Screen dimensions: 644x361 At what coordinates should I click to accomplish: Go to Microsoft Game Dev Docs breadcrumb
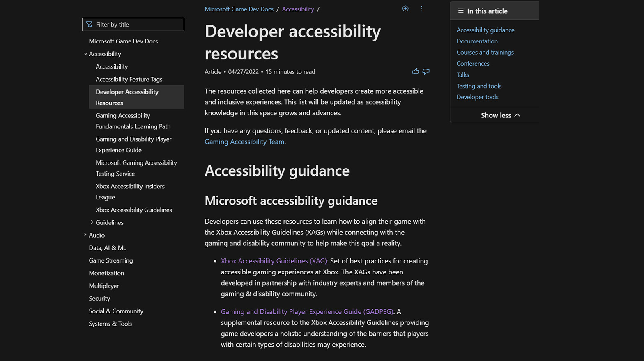(239, 9)
